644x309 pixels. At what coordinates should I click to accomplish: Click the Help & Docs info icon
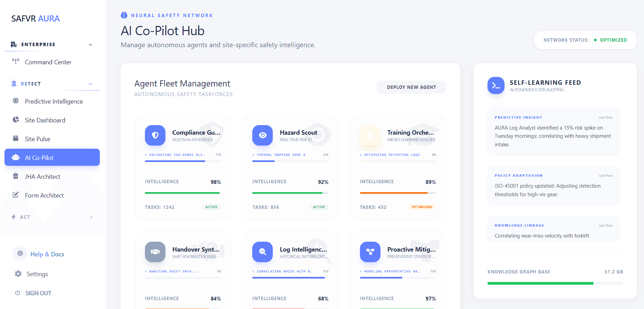pos(20,253)
